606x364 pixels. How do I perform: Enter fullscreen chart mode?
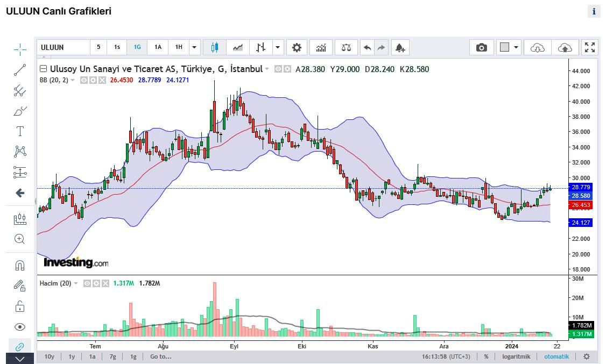tap(590, 47)
